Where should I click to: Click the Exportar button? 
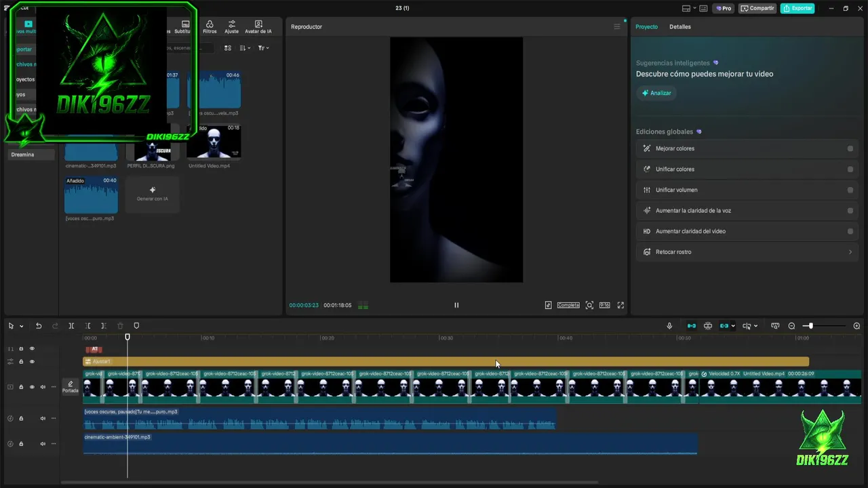coord(797,8)
